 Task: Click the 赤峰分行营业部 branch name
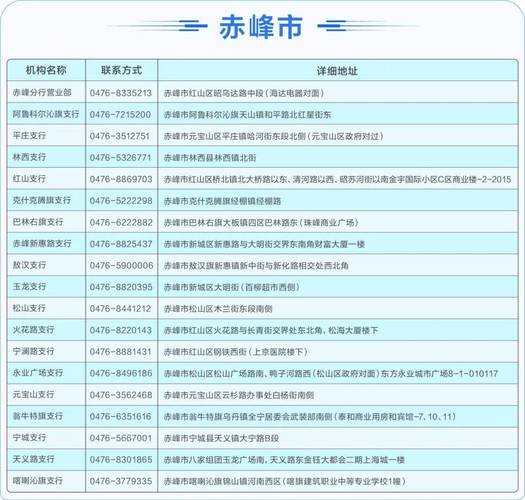coord(42,93)
